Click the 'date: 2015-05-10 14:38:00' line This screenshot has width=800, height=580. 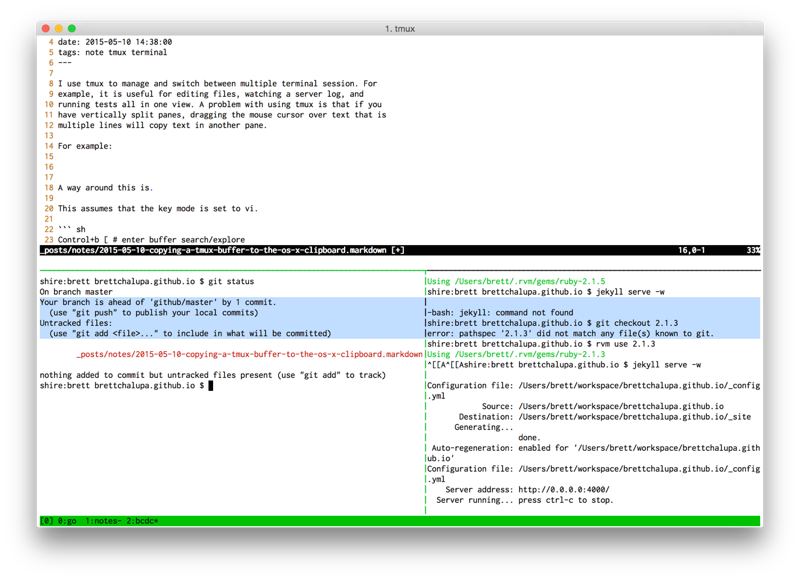tap(115, 42)
